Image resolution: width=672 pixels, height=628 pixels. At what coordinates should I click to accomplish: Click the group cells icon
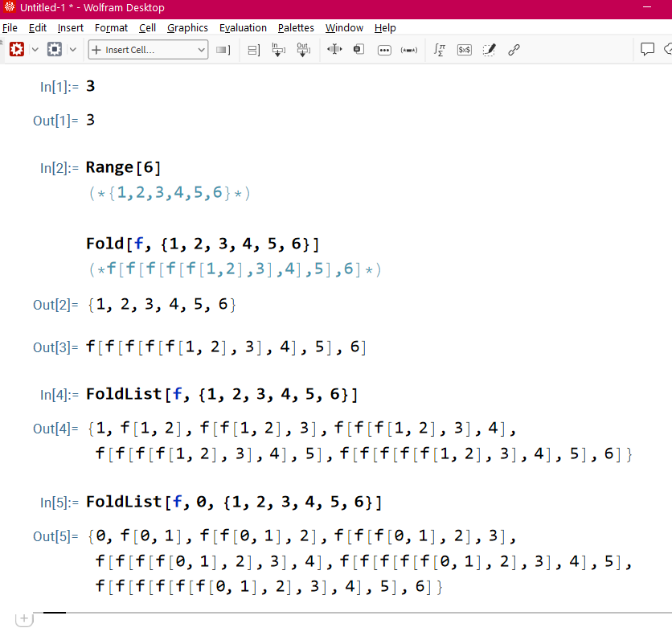[x=253, y=50]
